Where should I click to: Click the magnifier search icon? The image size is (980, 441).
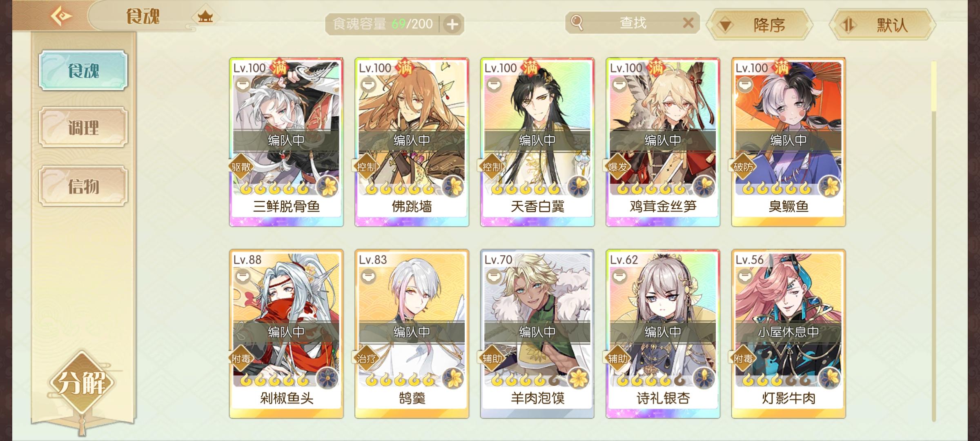point(577,22)
